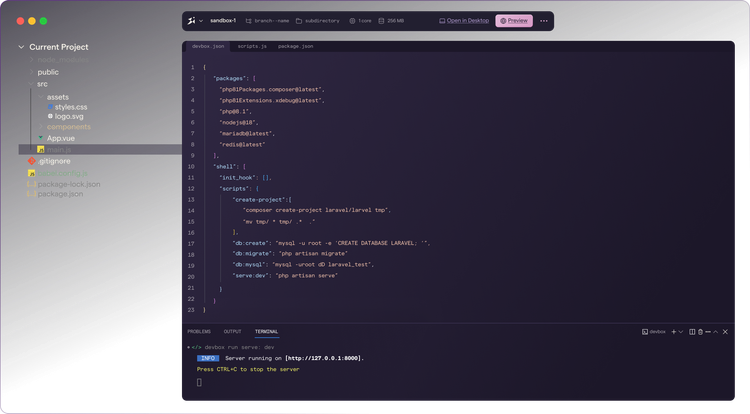Add a new terminal with plus icon

point(674,332)
